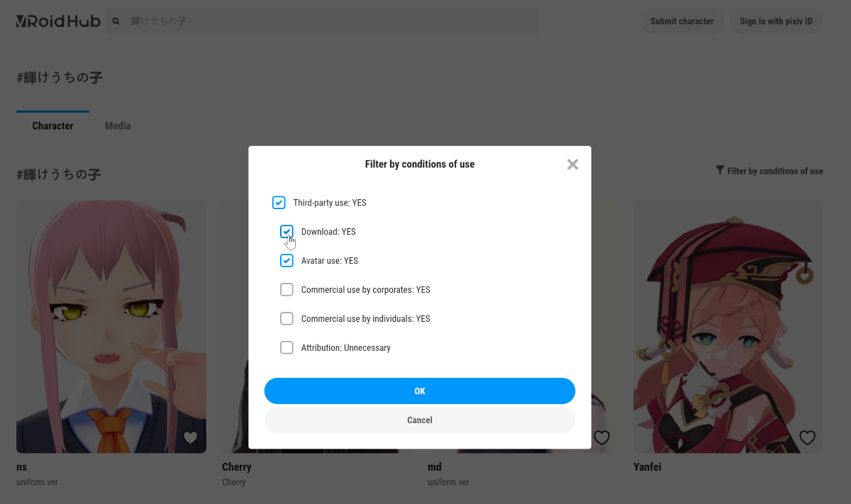Enable Commercial use by individuals checkbox
This screenshot has width=851, height=504.
coord(287,318)
